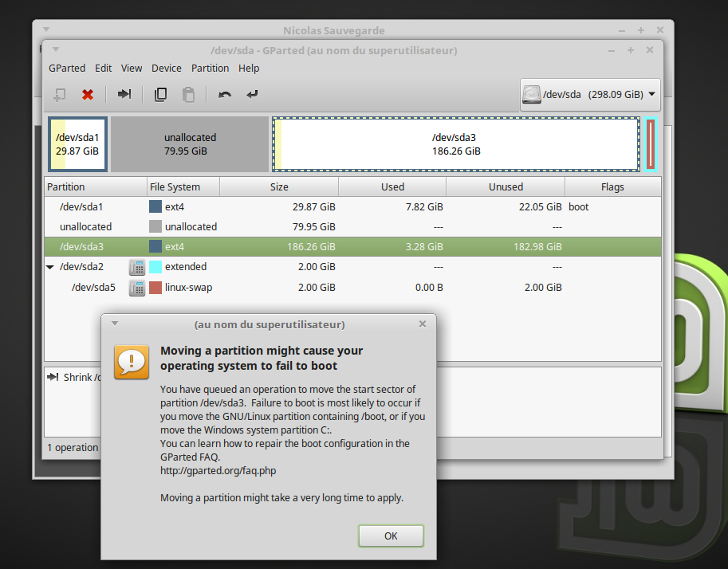Select the /dev/sda2 row in partition list
Viewport: 728px width, 569px height.
coord(352,267)
